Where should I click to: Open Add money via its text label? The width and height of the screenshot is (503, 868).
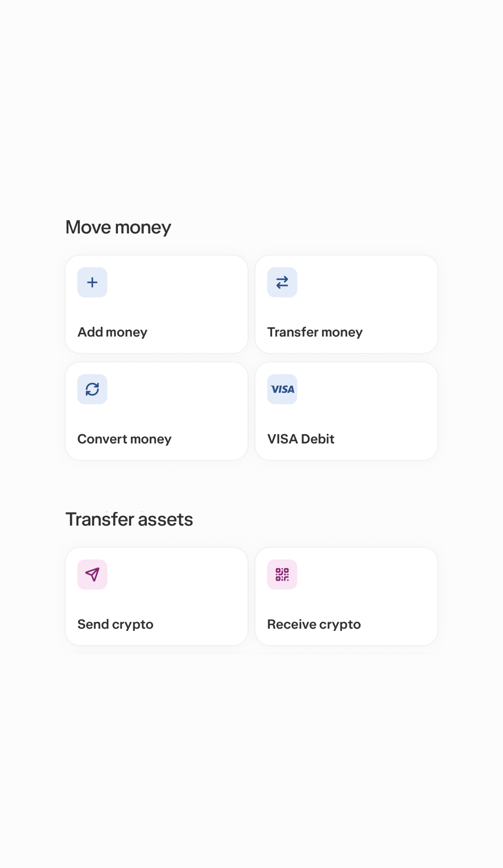[x=112, y=332]
